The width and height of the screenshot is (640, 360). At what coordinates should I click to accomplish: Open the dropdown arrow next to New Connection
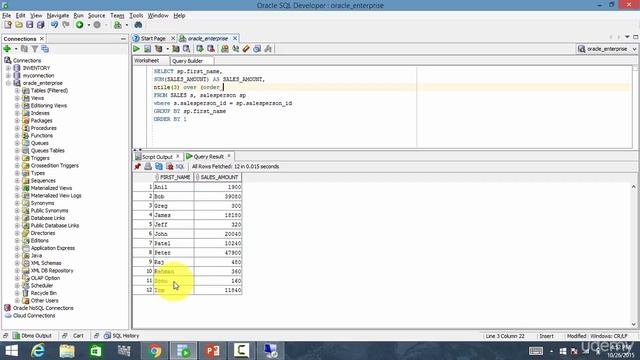[x=16, y=49]
